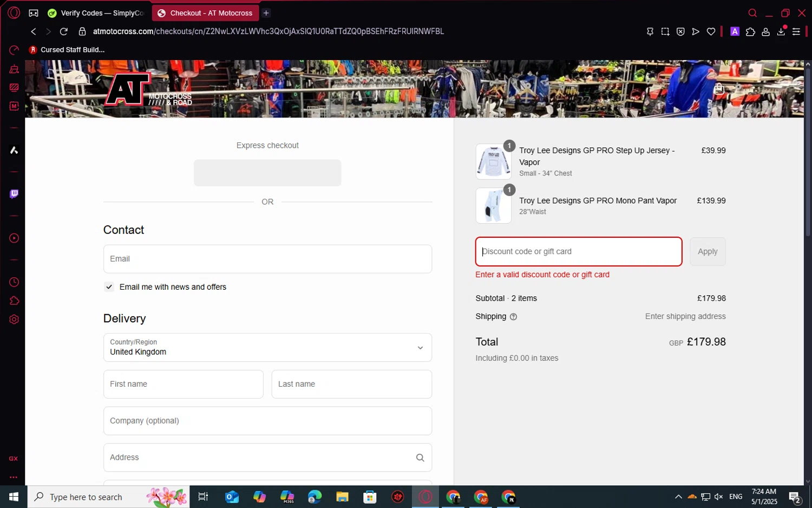Focus the Address input field
The image size is (812, 508).
tap(267, 458)
